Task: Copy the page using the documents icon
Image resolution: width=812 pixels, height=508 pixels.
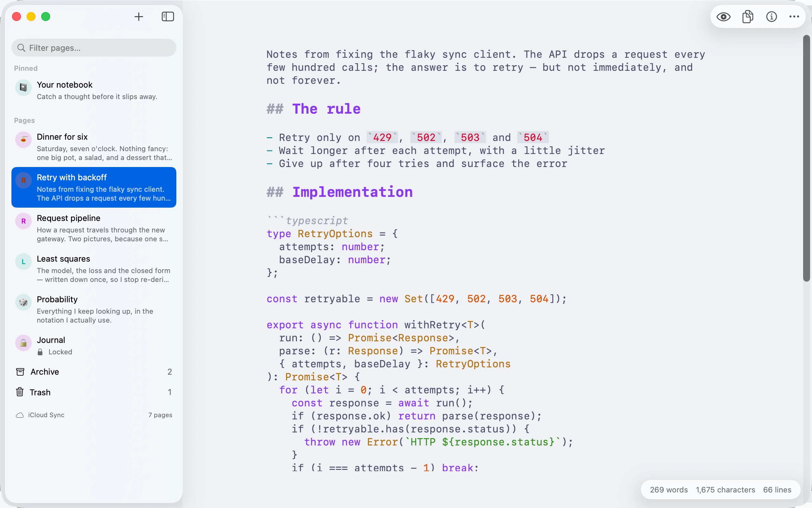Action: (748, 17)
